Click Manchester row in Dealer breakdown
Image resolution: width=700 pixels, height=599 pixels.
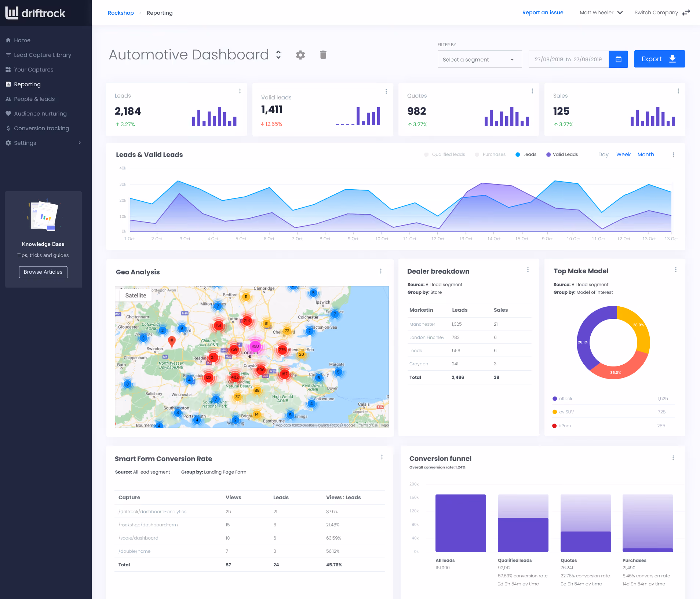[469, 324]
